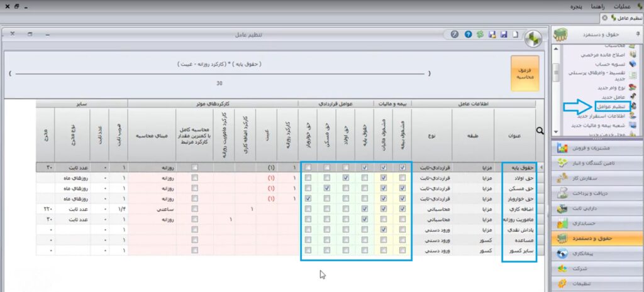Click the green app logo orb button
This screenshot has height=292, width=644.
pyautogui.click(x=533, y=38)
